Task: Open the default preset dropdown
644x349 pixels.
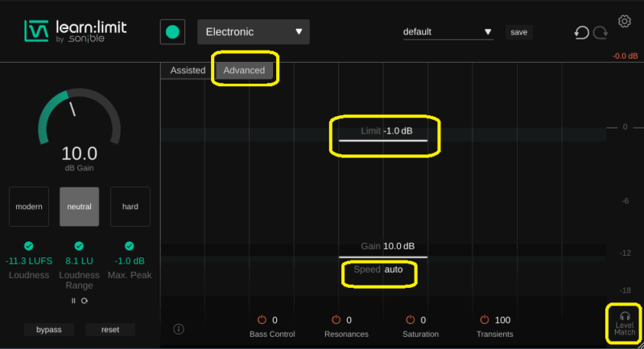Action: (448, 32)
